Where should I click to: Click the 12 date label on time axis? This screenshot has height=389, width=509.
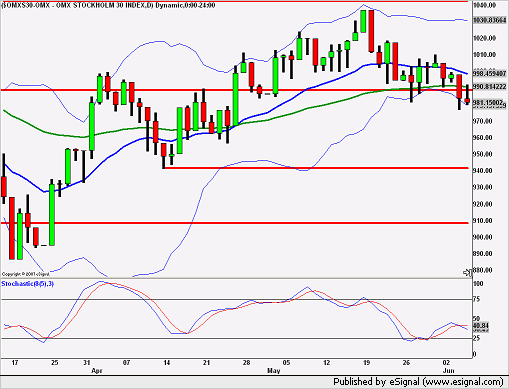pos(326,363)
